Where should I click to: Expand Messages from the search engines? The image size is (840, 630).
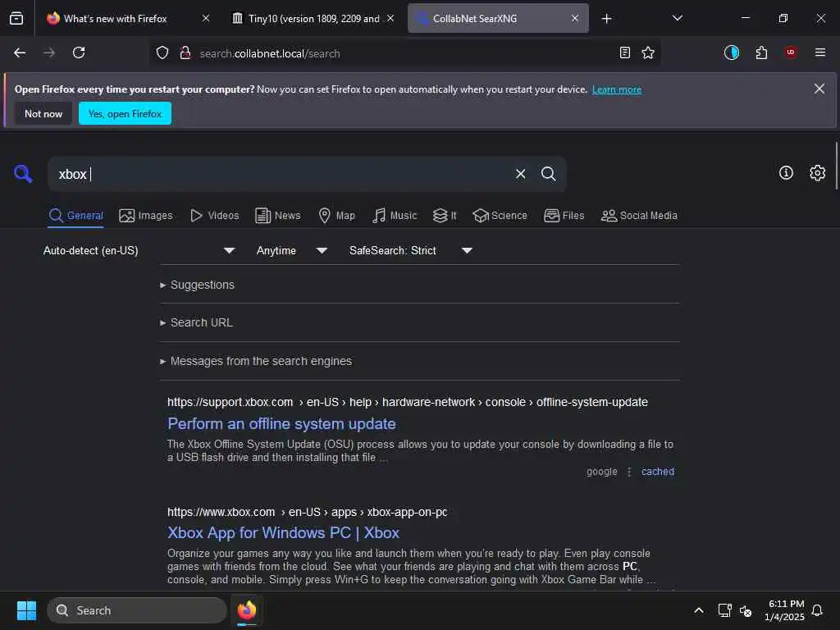256,361
